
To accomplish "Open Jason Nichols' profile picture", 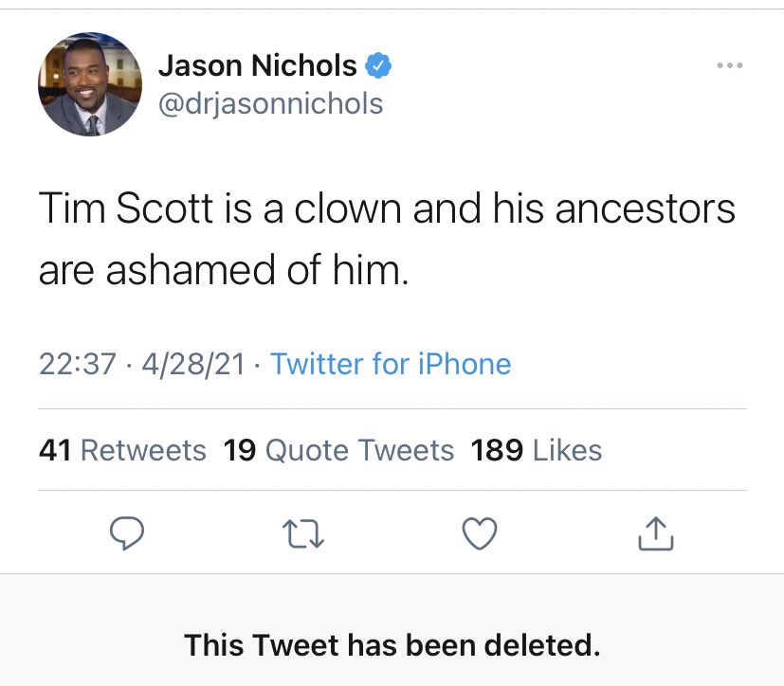I will [90, 84].
